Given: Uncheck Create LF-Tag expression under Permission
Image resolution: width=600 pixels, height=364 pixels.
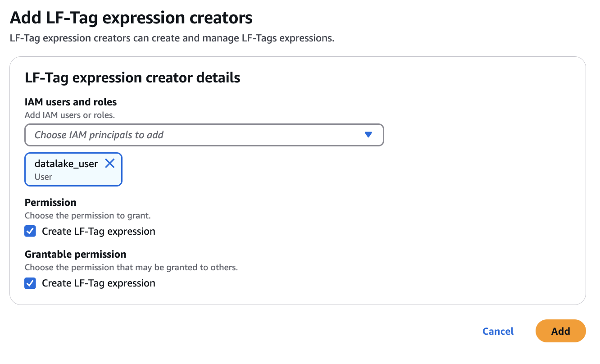Looking at the screenshot, I should 30,231.
